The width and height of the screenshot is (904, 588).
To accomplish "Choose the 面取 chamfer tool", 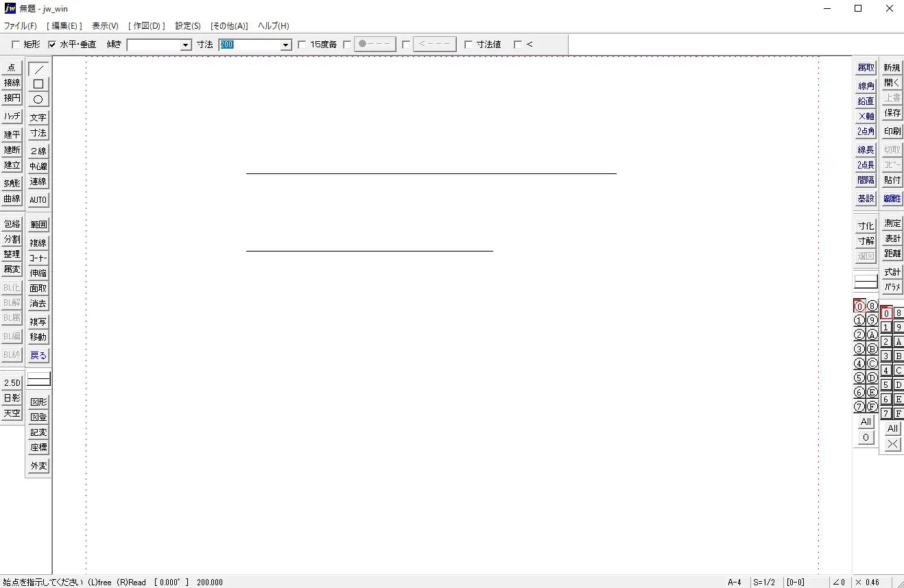I will point(38,289).
